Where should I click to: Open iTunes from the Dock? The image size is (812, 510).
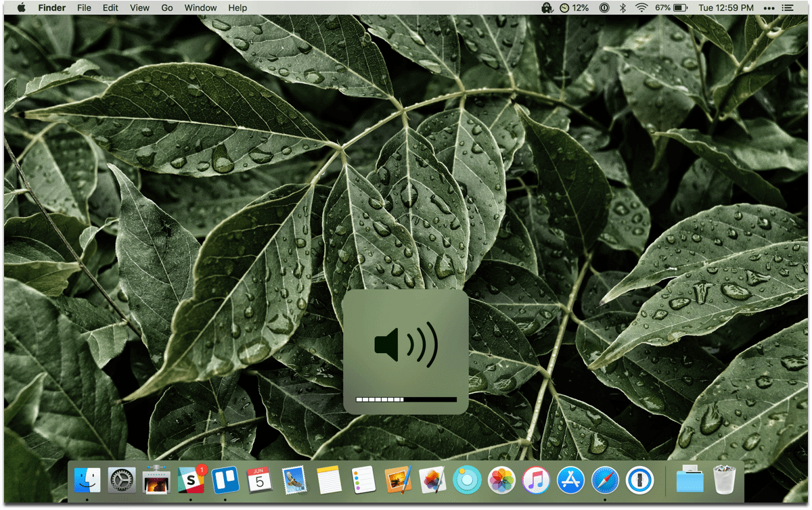point(536,480)
